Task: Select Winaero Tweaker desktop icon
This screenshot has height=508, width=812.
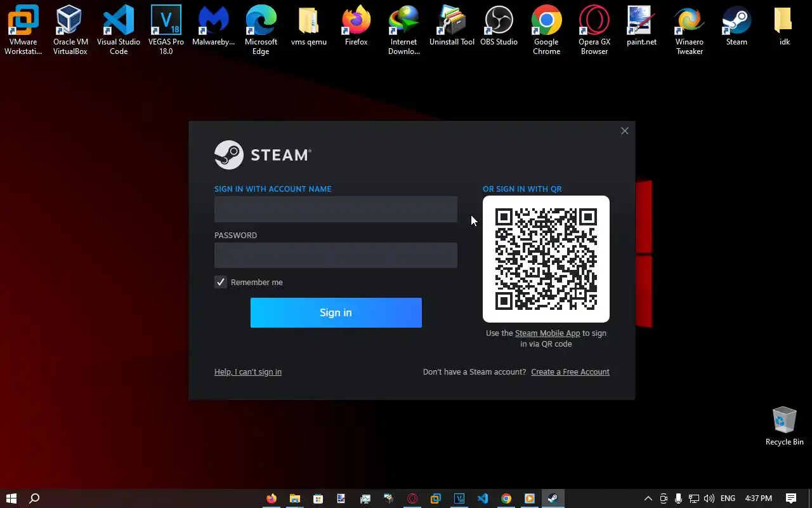Action: 690,30
